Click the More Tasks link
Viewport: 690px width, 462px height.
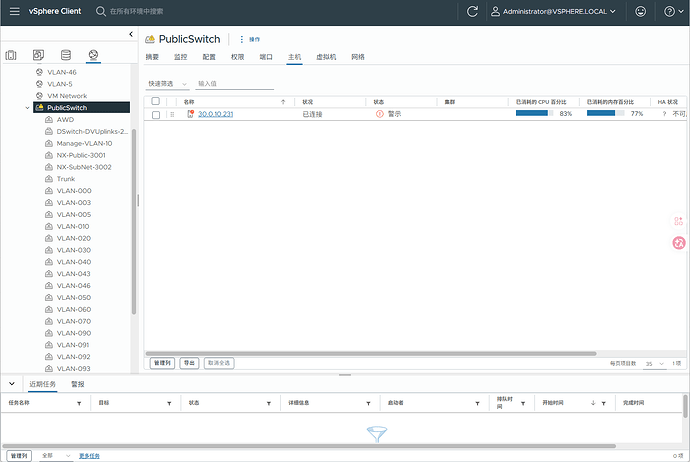(x=89, y=456)
